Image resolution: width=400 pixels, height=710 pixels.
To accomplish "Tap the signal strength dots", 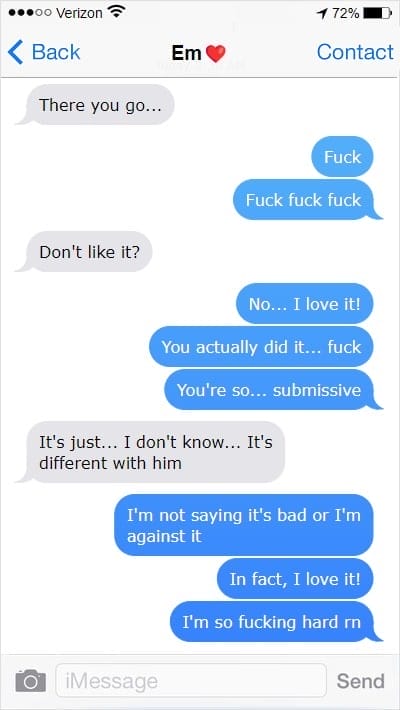I will point(30,13).
